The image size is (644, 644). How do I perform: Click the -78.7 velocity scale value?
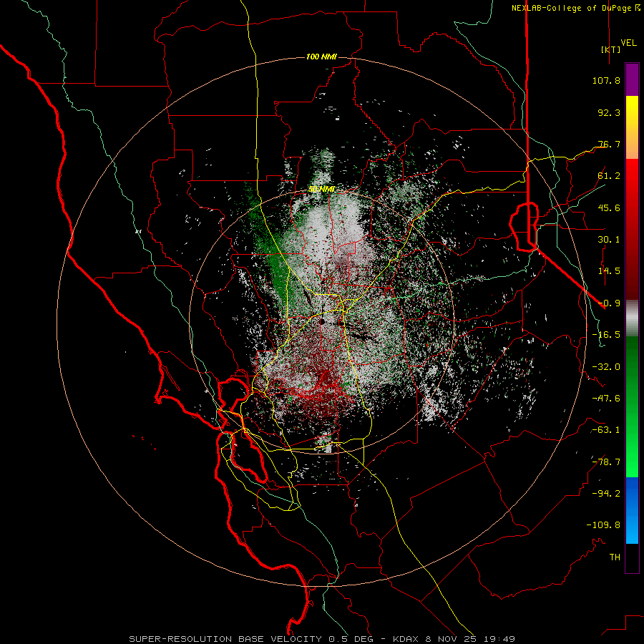pyautogui.click(x=606, y=462)
